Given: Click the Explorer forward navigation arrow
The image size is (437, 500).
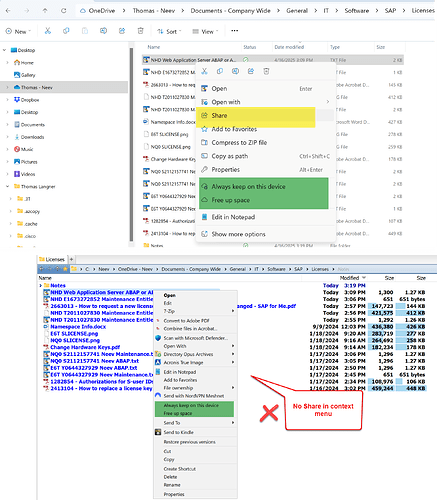Looking at the screenshot, I should [x=27, y=11].
